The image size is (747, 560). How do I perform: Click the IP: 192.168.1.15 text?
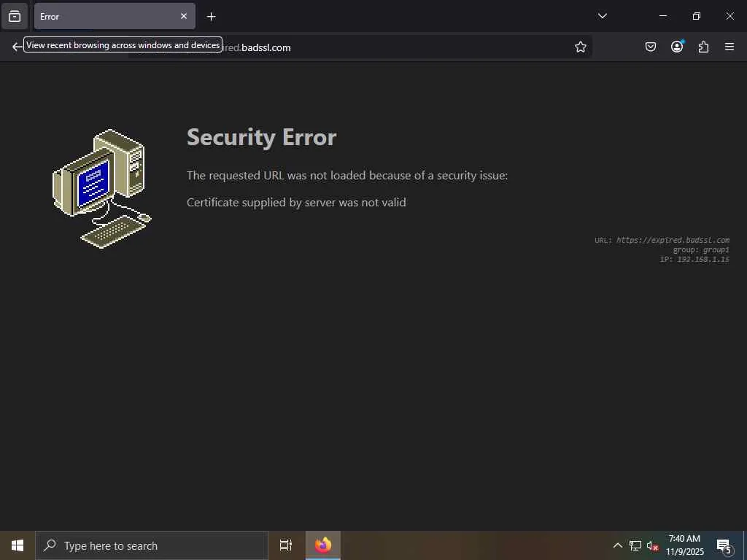point(694,259)
